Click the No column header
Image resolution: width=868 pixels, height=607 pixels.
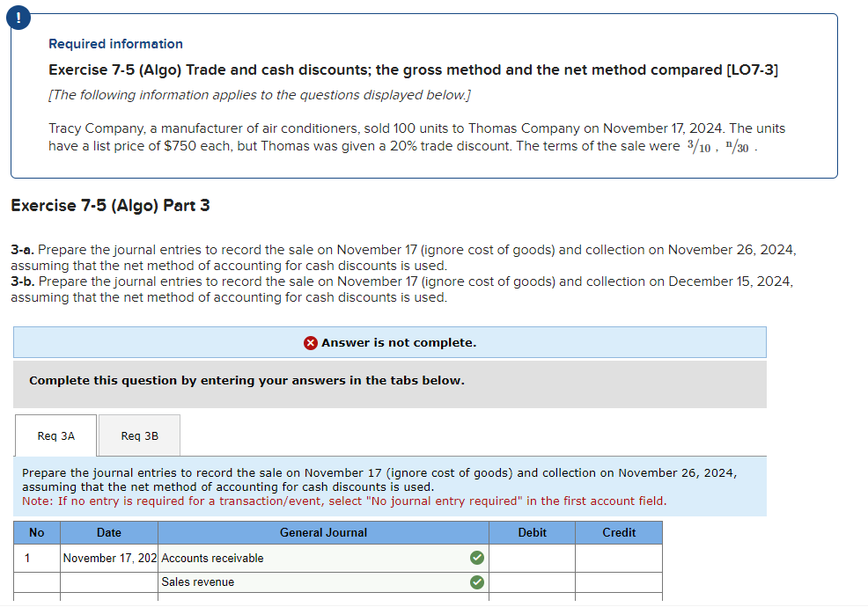pos(37,533)
